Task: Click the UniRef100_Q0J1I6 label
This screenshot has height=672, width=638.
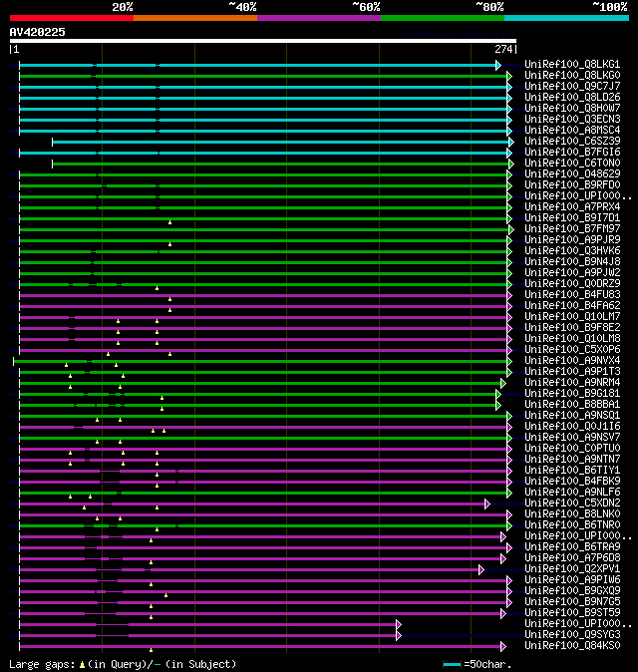Action: point(572,427)
